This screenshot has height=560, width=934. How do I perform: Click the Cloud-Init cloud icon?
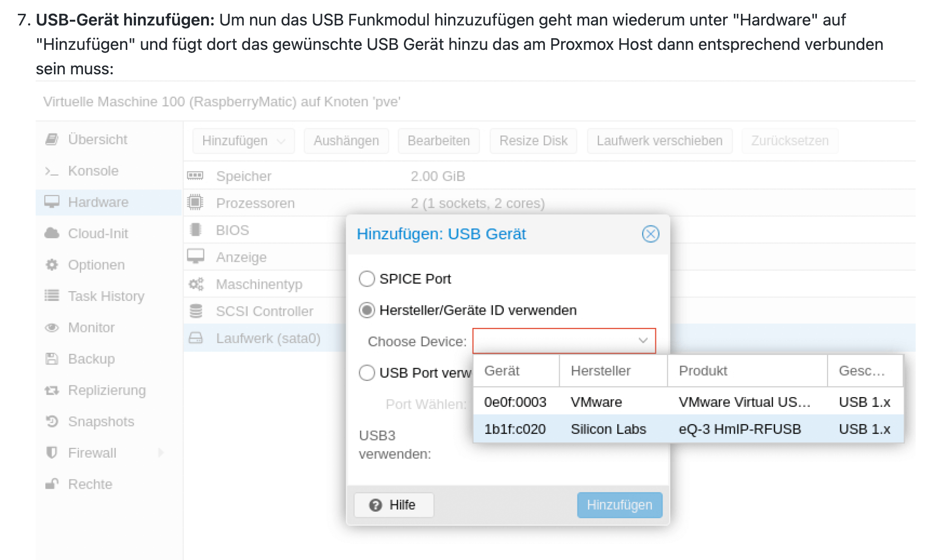[x=52, y=234]
